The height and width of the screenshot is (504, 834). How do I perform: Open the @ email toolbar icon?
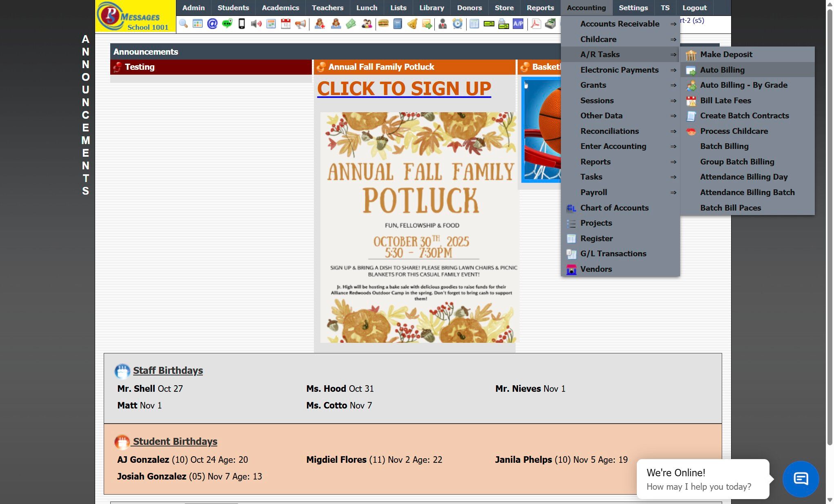212,24
